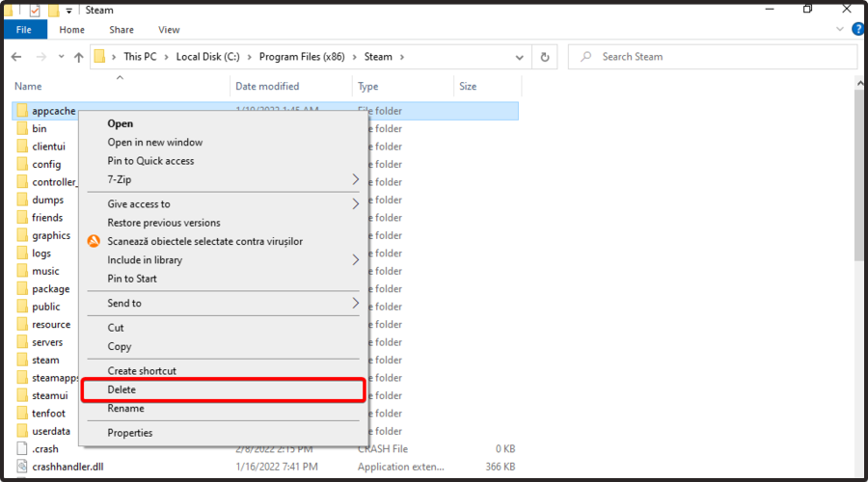Screen dimensions: 868x482
Task: Choose Delete from the context menu
Action: coord(224,389)
